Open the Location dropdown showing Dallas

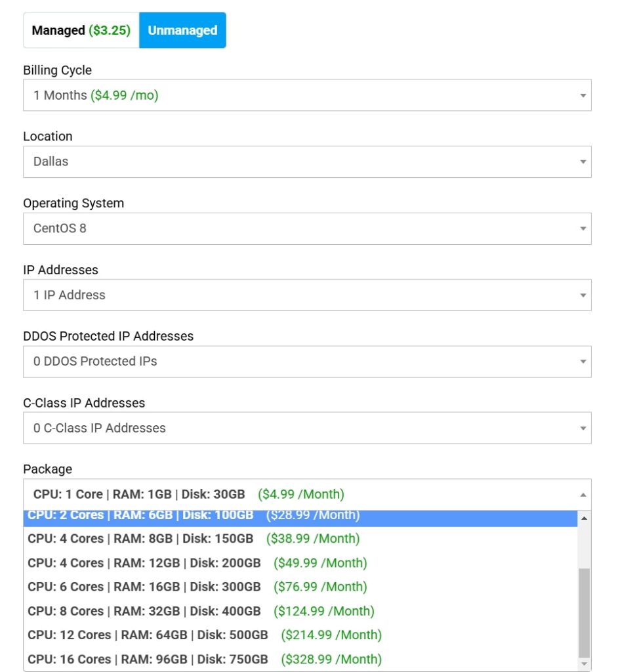point(307,161)
